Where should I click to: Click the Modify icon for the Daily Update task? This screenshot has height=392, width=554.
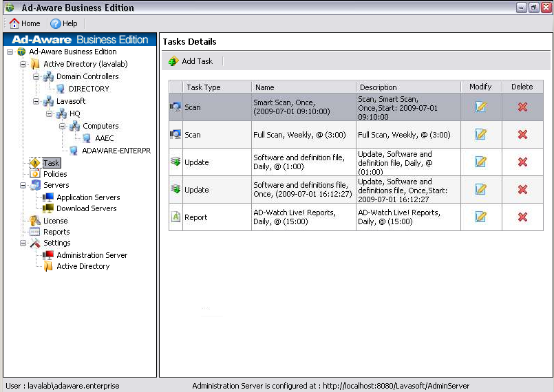tap(481, 162)
